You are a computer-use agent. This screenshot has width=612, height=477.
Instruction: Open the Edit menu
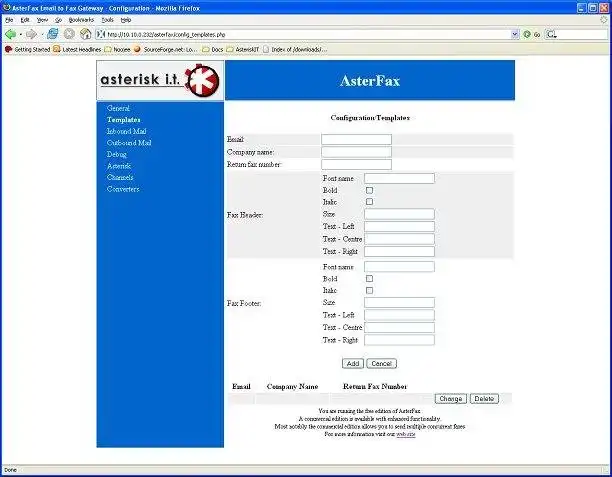click(25, 20)
